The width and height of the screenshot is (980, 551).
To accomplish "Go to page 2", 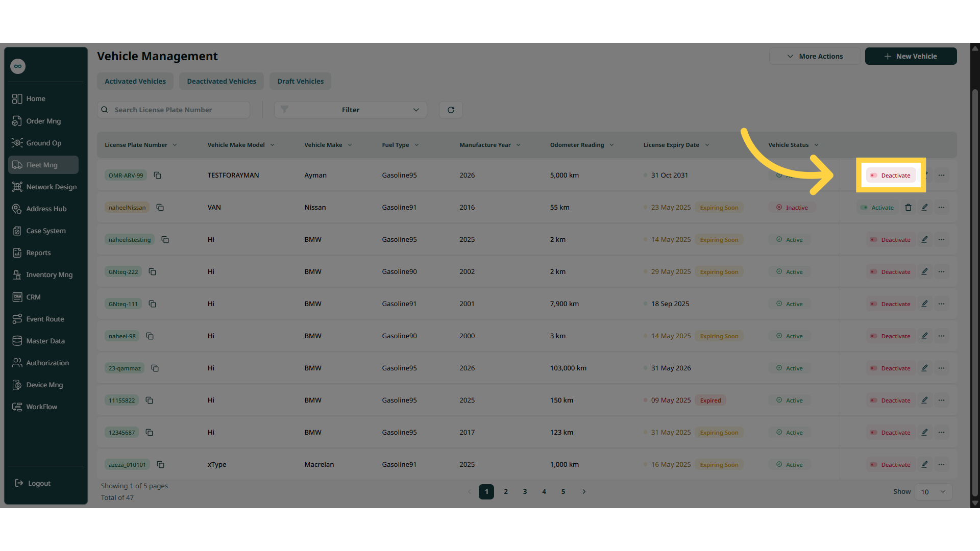I will (x=506, y=491).
